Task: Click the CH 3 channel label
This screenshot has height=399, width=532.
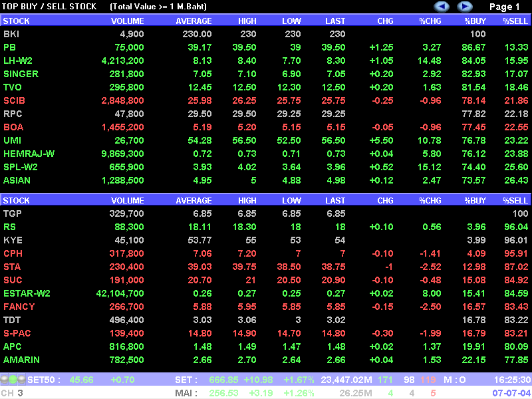Action: tap(12, 393)
